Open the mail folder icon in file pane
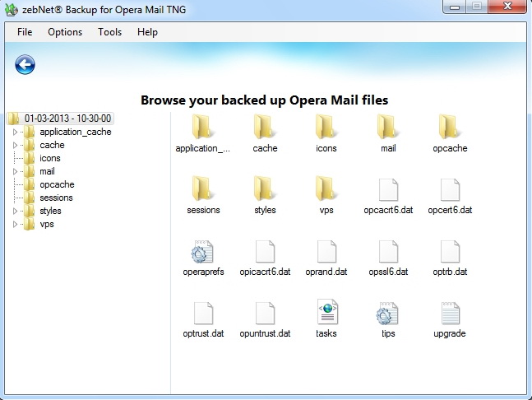532x400 pixels. tap(388, 127)
